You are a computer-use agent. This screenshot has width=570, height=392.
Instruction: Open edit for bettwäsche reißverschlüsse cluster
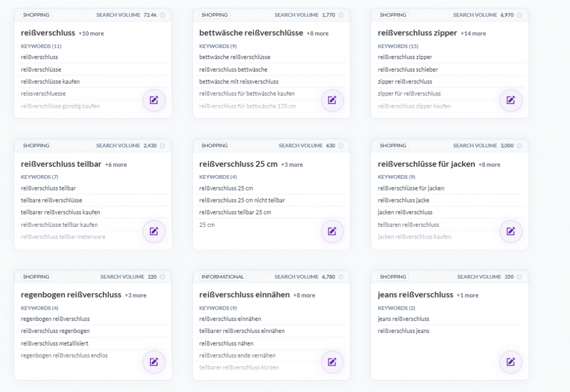coord(332,100)
